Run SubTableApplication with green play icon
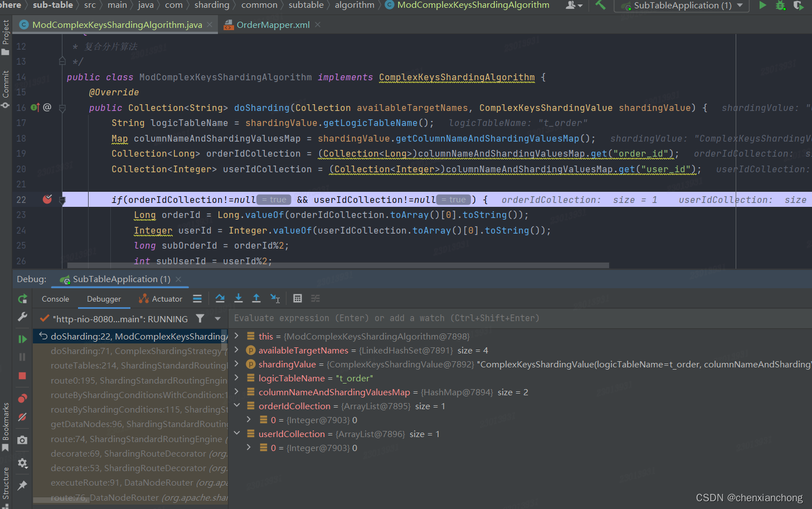This screenshot has height=509, width=812. (x=762, y=5)
